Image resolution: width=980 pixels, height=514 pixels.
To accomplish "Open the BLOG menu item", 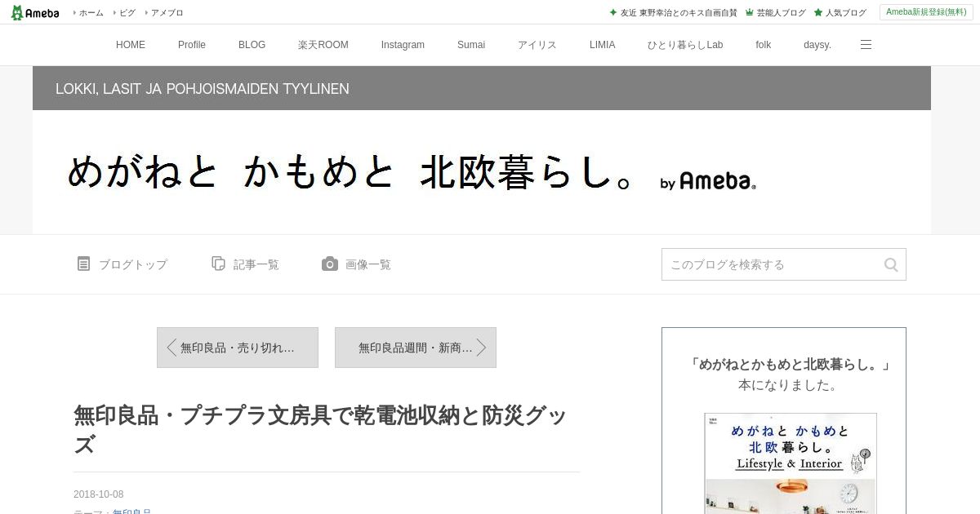I will pyautogui.click(x=252, y=45).
